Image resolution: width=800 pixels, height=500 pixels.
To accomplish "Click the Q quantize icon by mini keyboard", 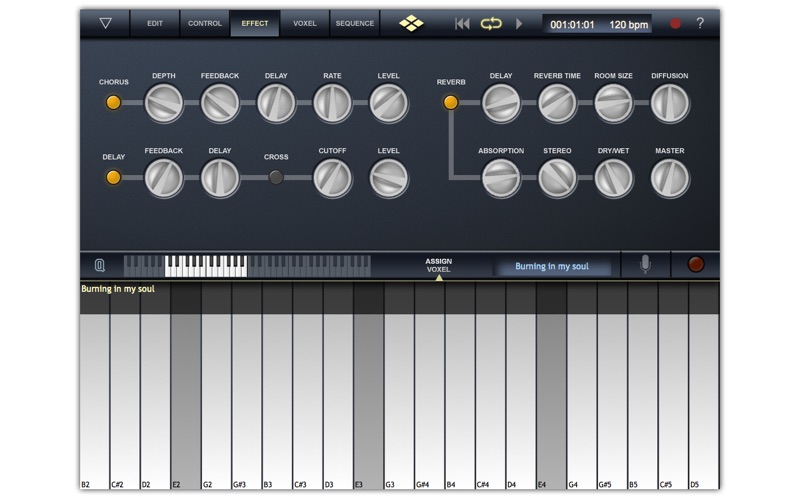I will point(100,265).
